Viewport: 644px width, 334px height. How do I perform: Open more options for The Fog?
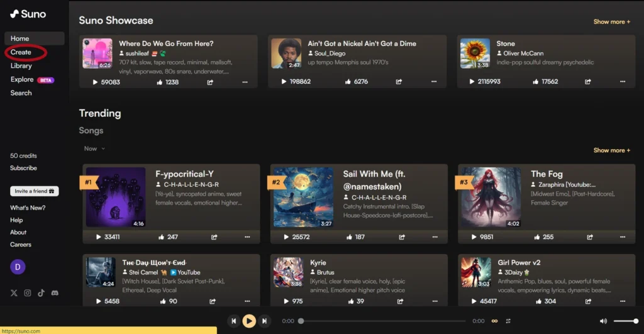pos(623,237)
